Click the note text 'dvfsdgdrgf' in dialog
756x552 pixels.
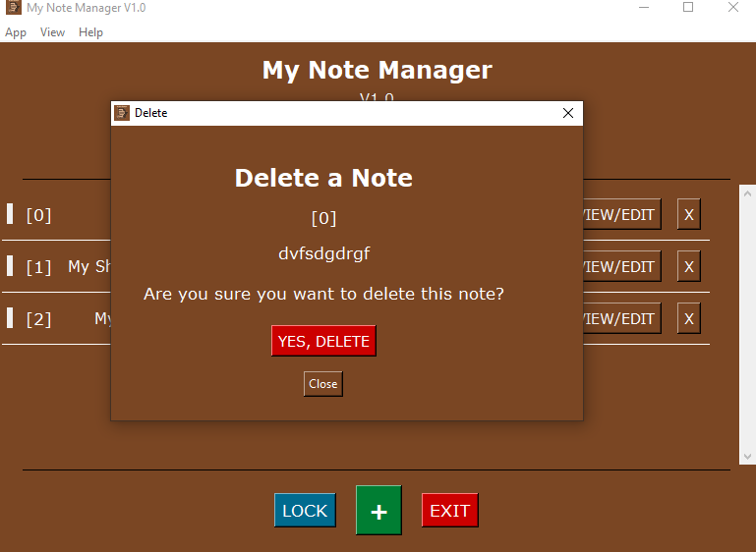coord(324,253)
